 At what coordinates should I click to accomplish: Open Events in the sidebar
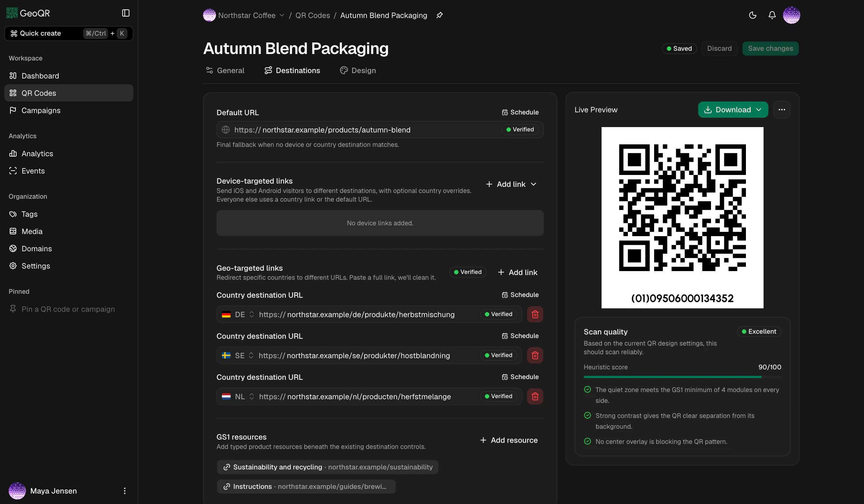point(69,171)
